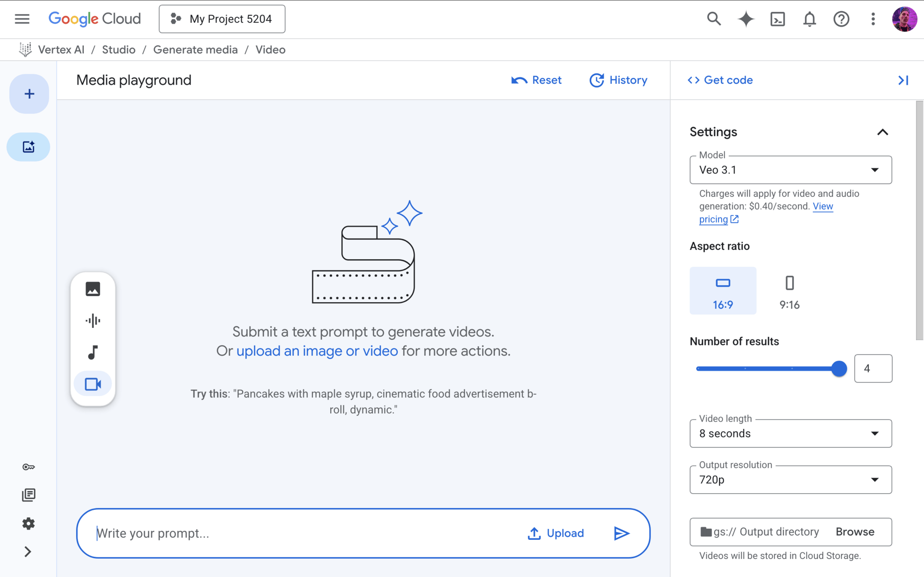This screenshot has width=924, height=577.
Task: Select the video camera generation mode icon
Action: coord(93,384)
